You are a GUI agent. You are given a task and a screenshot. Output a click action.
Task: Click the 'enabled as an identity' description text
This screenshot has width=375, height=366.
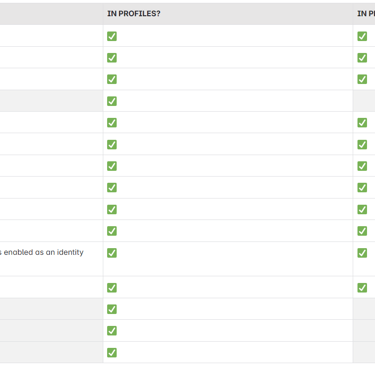pyautogui.click(x=42, y=252)
